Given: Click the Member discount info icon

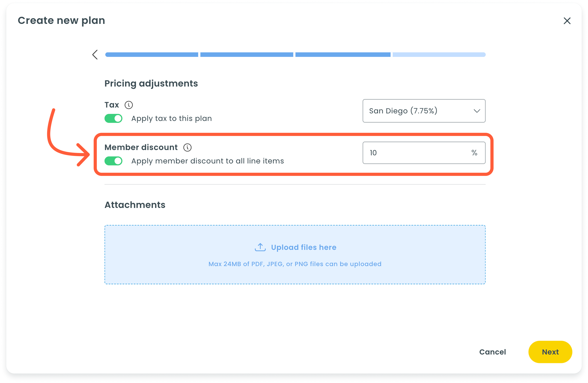Looking at the screenshot, I should tap(188, 147).
